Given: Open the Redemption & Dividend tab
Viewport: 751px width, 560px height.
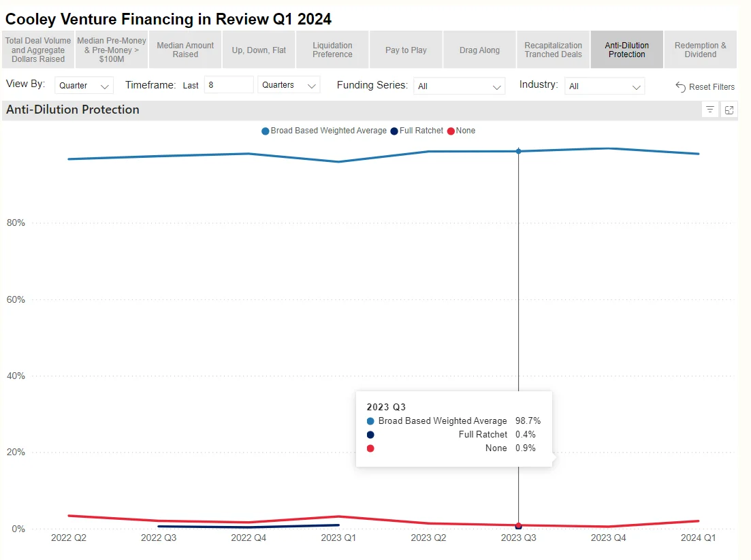Looking at the screenshot, I should (x=700, y=50).
